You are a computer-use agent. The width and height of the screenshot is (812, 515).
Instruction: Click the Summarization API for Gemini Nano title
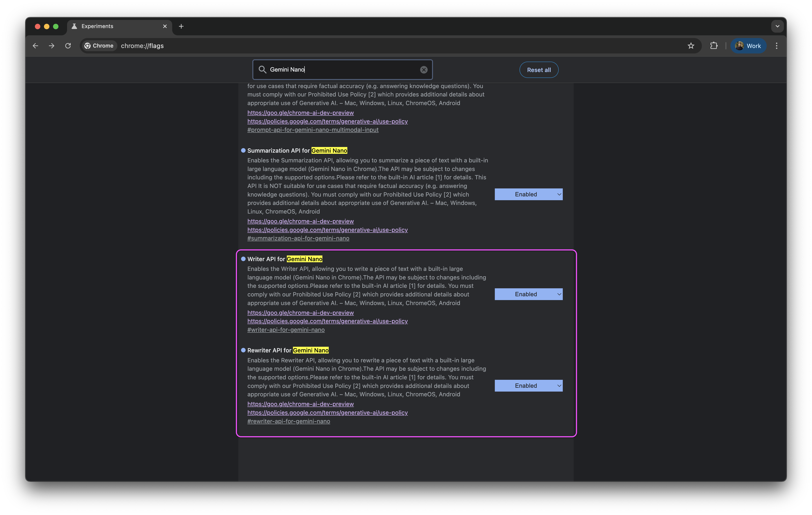[297, 151]
